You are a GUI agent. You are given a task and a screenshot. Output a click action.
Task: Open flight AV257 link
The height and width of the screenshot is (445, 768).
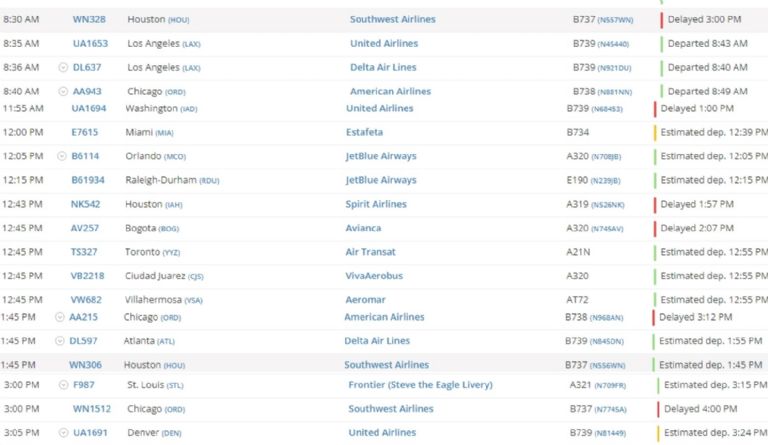(x=85, y=228)
